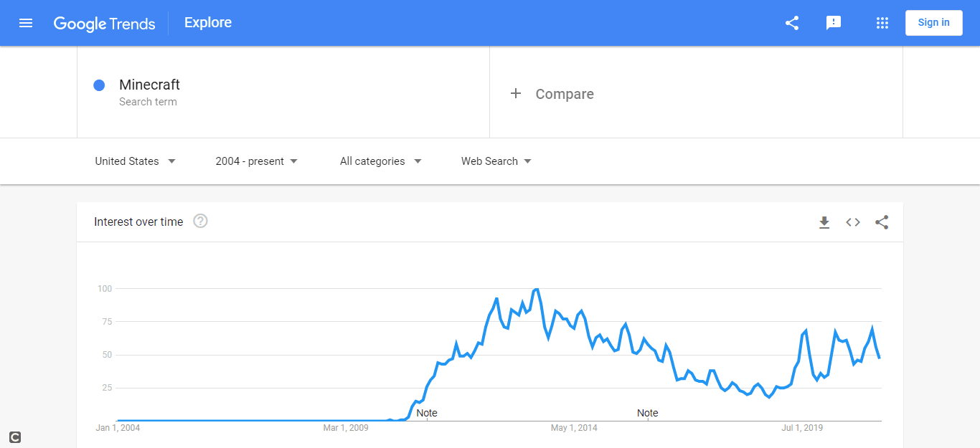The height and width of the screenshot is (448, 980).
Task: Share the current trends exploration
Action: pos(791,22)
